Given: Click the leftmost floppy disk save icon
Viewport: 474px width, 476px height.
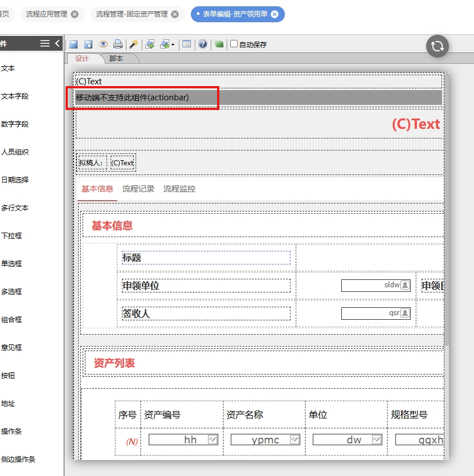Looking at the screenshot, I should click(x=73, y=44).
